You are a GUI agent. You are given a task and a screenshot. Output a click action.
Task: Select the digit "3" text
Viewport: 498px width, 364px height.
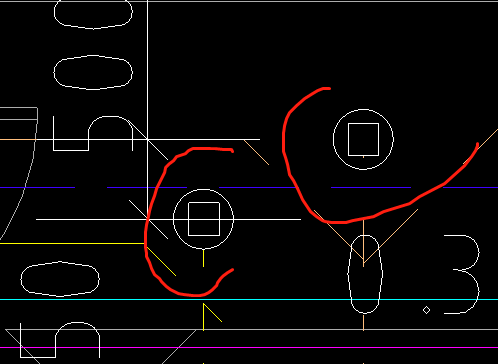click(x=462, y=274)
